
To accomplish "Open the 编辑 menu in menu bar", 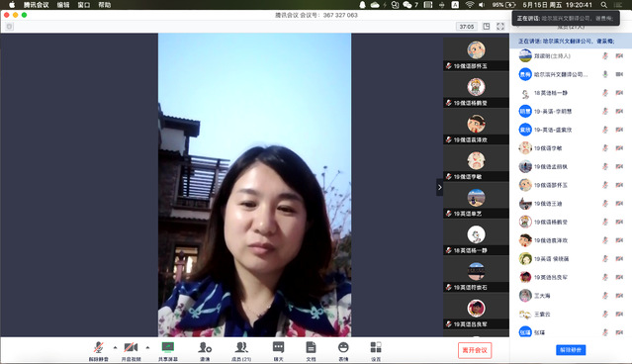I will [x=63, y=5].
